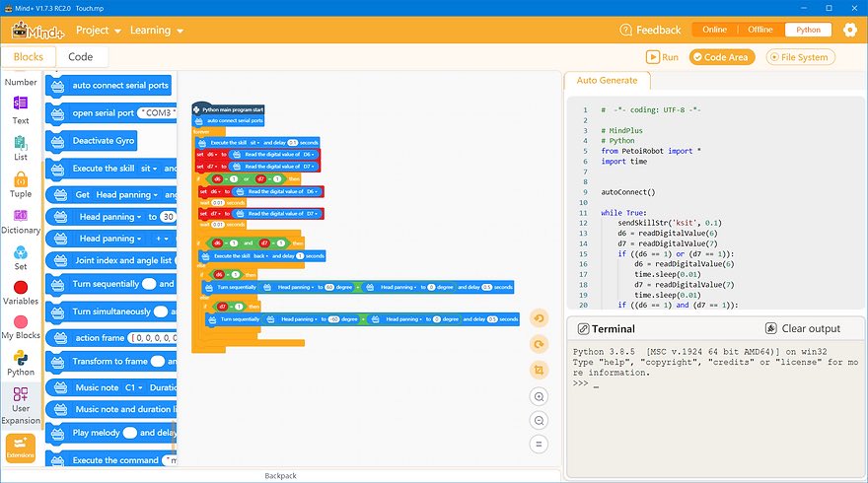Viewport: 868px width, 483px height.
Task: Select Python mode toggle
Action: point(808,30)
